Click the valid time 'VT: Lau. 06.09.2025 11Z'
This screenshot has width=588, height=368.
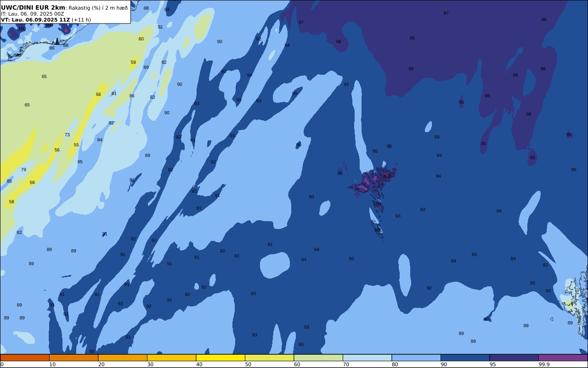35,20
